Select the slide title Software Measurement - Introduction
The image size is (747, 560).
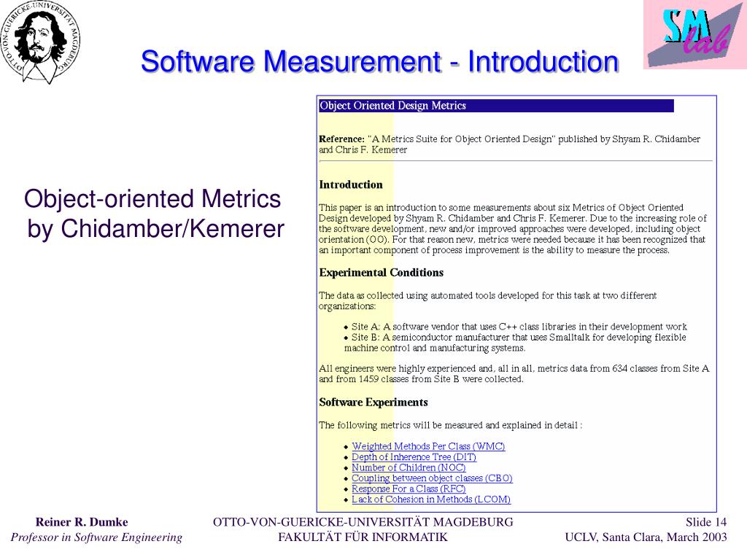(x=379, y=62)
